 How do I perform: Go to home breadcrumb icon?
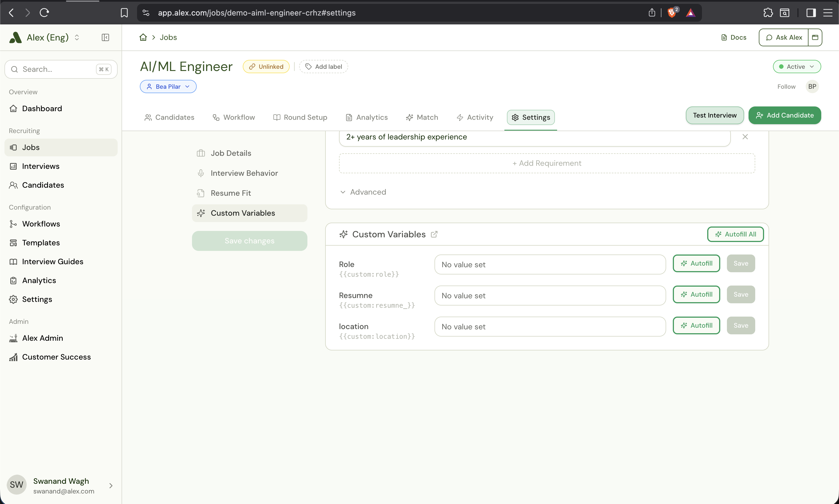[143, 37]
